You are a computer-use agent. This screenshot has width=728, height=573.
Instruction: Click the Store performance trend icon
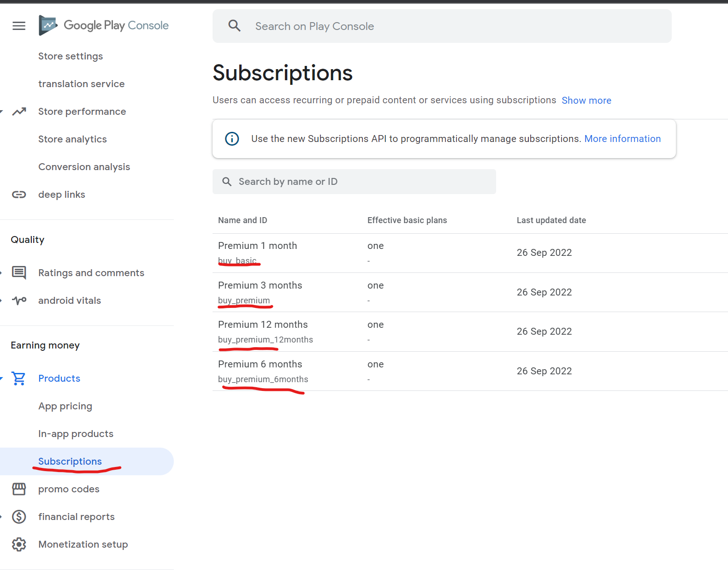[19, 112]
